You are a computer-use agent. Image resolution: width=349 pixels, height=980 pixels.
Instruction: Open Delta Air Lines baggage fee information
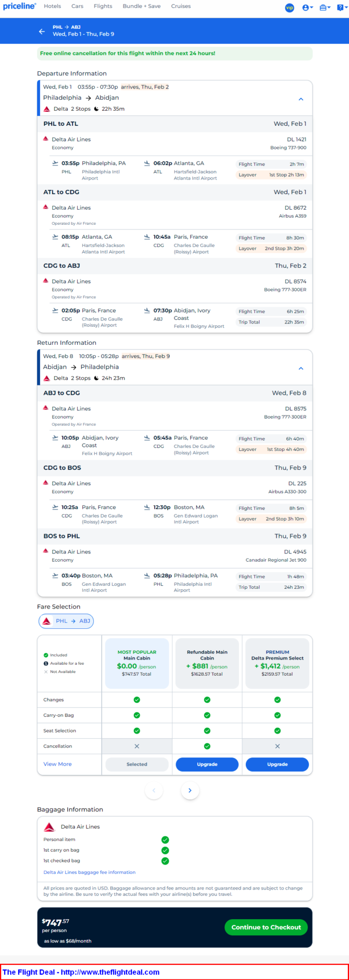[90, 872]
